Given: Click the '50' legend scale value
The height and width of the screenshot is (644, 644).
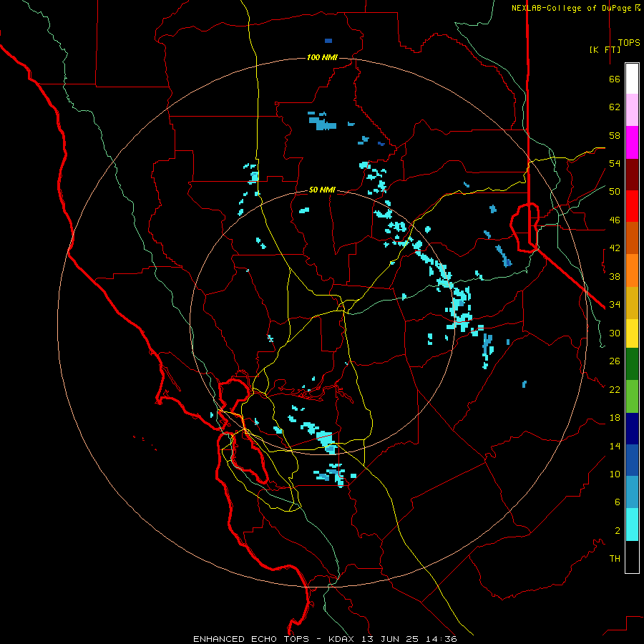Looking at the screenshot, I should click(x=615, y=192).
